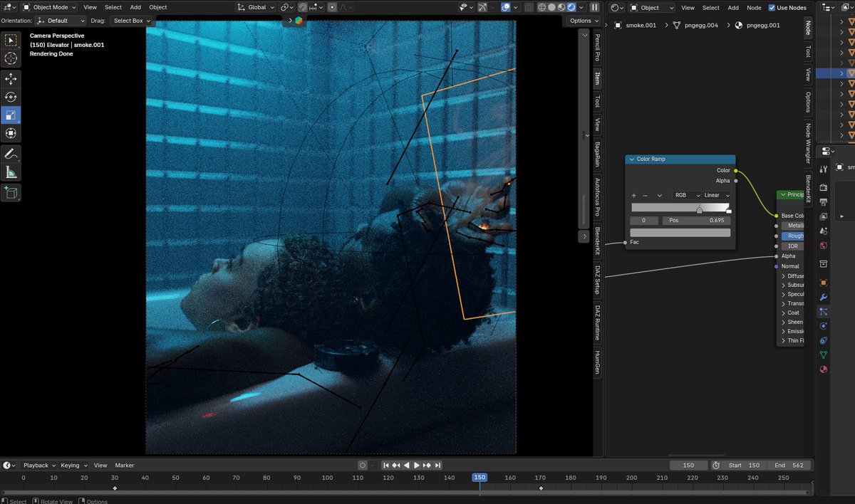Click the BlenderKit cube icon above viewport
Image resolution: width=855 pixels, height=504 pixels.
click(298, 20)
